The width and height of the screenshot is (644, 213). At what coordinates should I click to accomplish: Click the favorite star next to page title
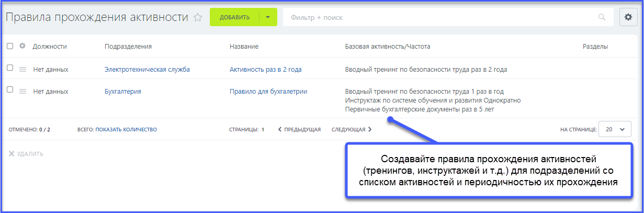coord(198,17)
